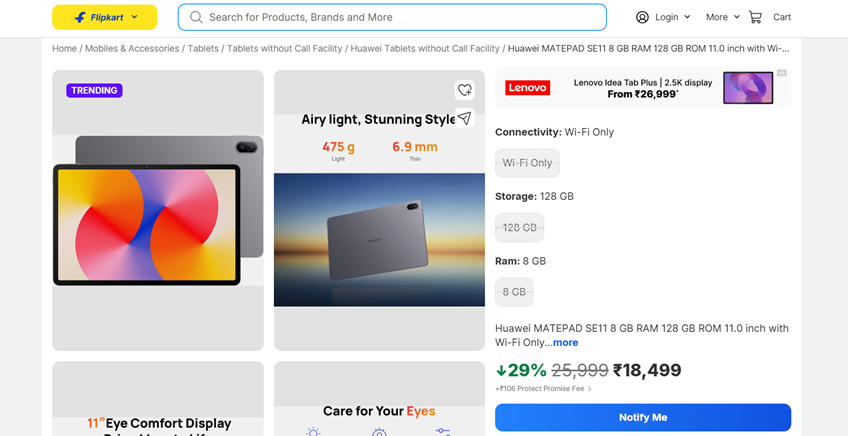Viewport: 848px width, 436px height.
Task: Expand description with the more link
Action: (565, 343)
